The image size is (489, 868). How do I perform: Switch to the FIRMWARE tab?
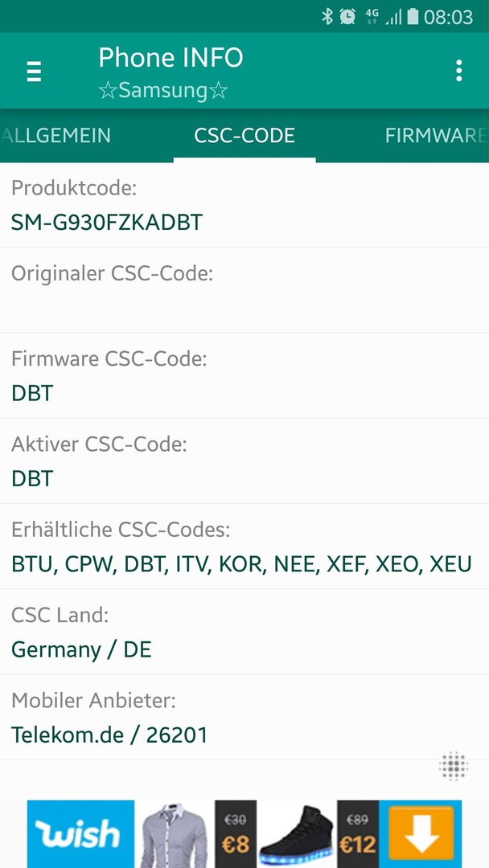pos(437,136)
